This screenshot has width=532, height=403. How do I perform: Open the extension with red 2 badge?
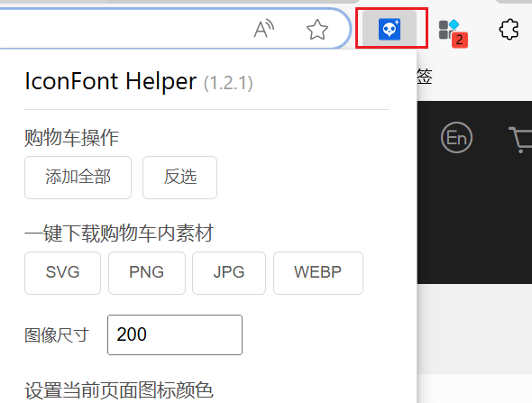[453, 32]
